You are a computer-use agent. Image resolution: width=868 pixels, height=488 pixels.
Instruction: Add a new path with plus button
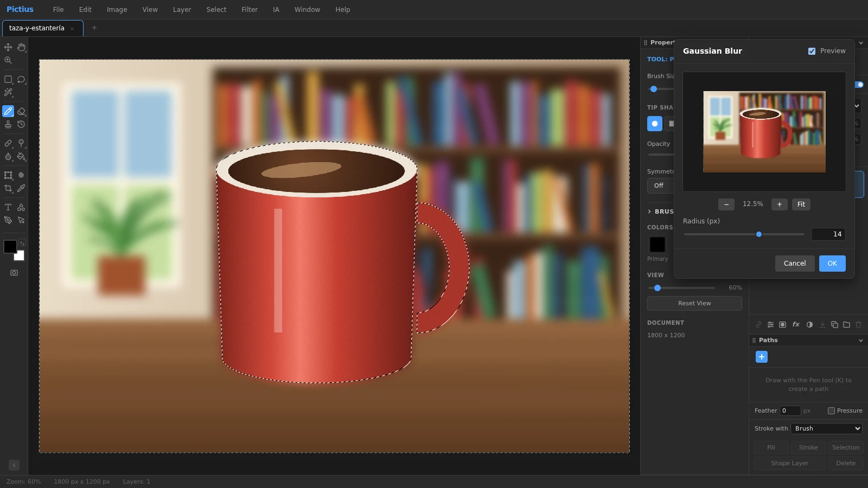click(762, 357)
